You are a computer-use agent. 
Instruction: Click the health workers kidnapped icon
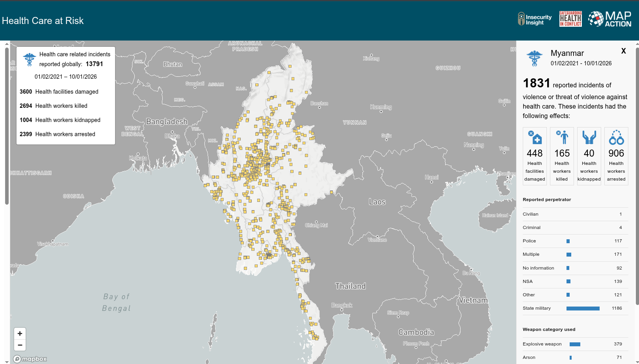pyautogui.click(x=589, y=138)
